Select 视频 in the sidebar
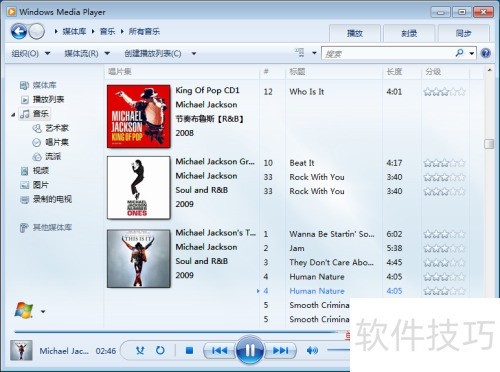The width and height of the screenshot is (500, 372). (35, 171)
